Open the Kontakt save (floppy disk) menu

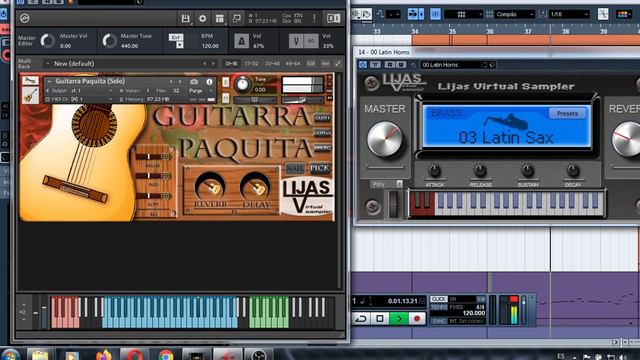click(x=185, y=18)
